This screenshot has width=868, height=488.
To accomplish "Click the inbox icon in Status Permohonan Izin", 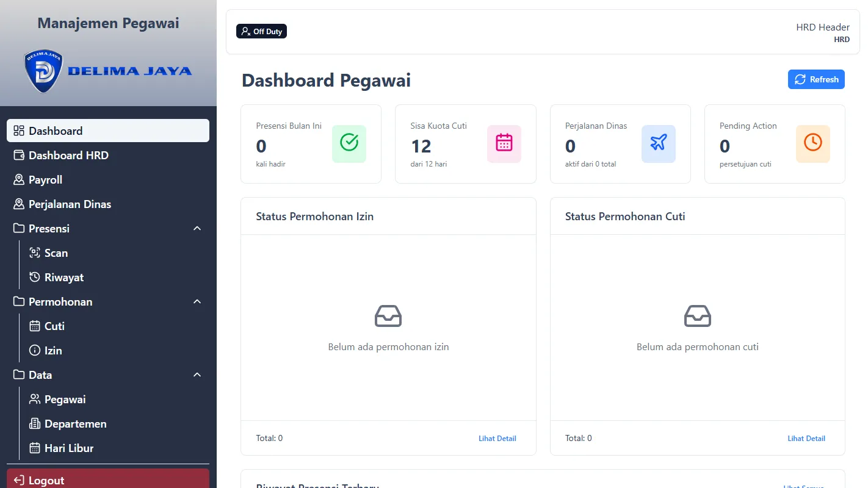I will point(388,316).
